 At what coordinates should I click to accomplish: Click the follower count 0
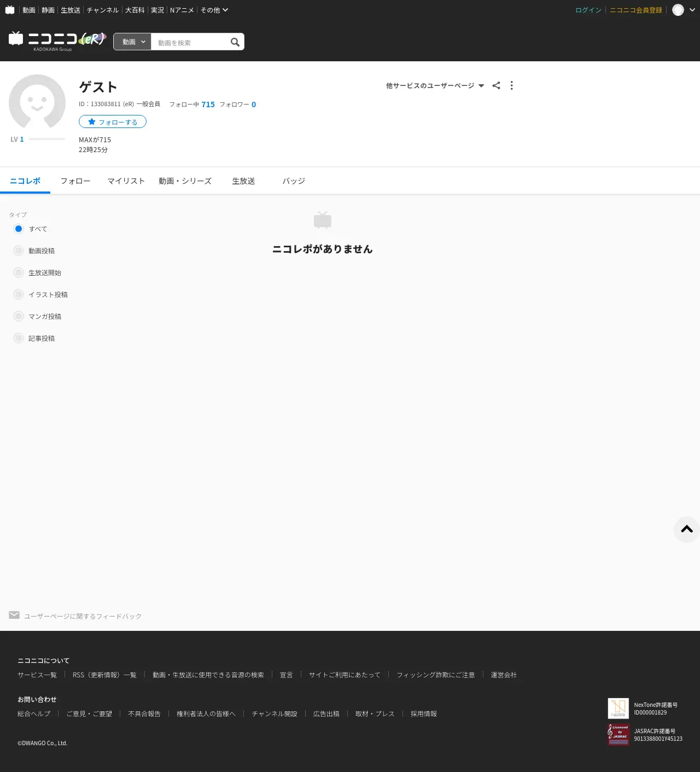pos(254,105)
